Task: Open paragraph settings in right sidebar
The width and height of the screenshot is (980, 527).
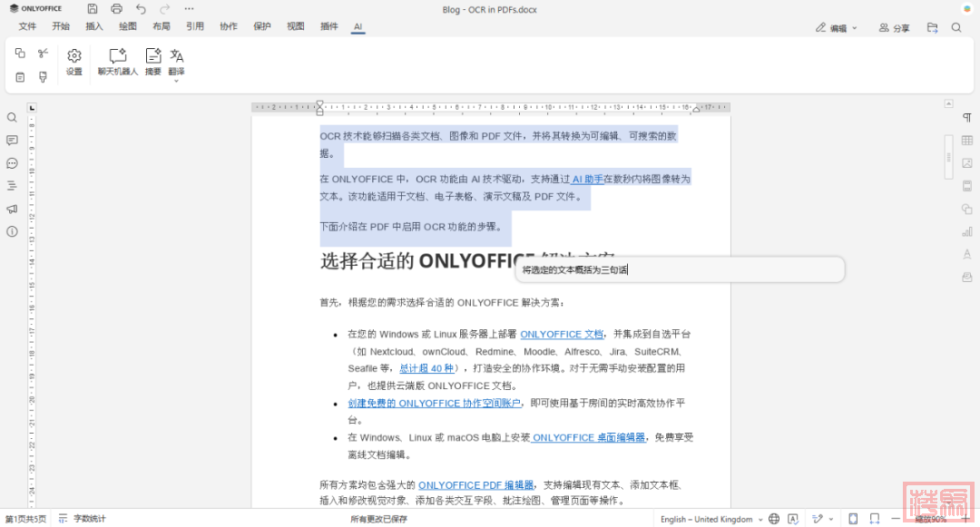Action: 967,118
